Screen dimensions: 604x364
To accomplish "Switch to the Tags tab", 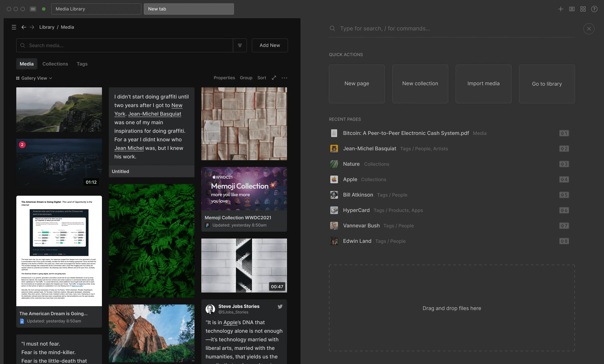I will [x=82, y=64].
